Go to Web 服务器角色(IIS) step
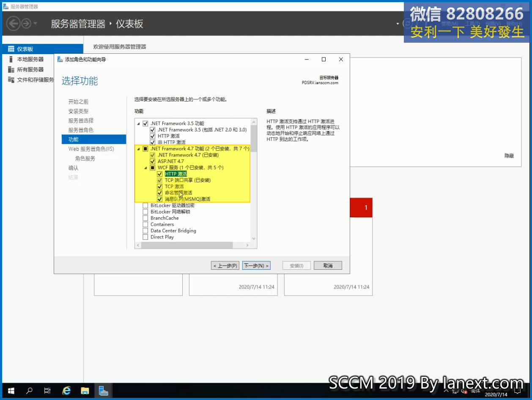The height and width of the screenshot is (400, 532). pyautogui.click(x=91, y=149)
